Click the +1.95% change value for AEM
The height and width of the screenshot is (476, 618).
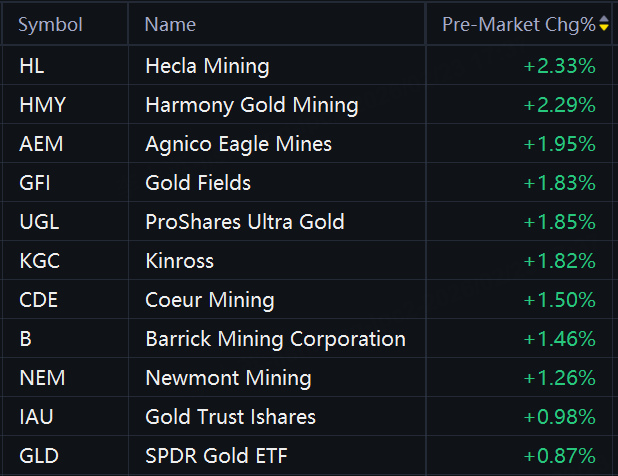pyautogui.click(x=559, y=144)
